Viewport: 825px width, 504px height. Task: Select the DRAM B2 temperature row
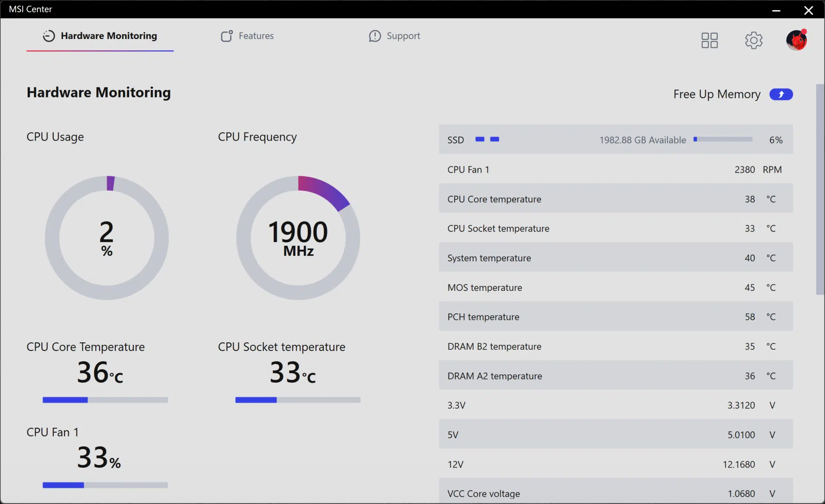(x=616, y=346)
